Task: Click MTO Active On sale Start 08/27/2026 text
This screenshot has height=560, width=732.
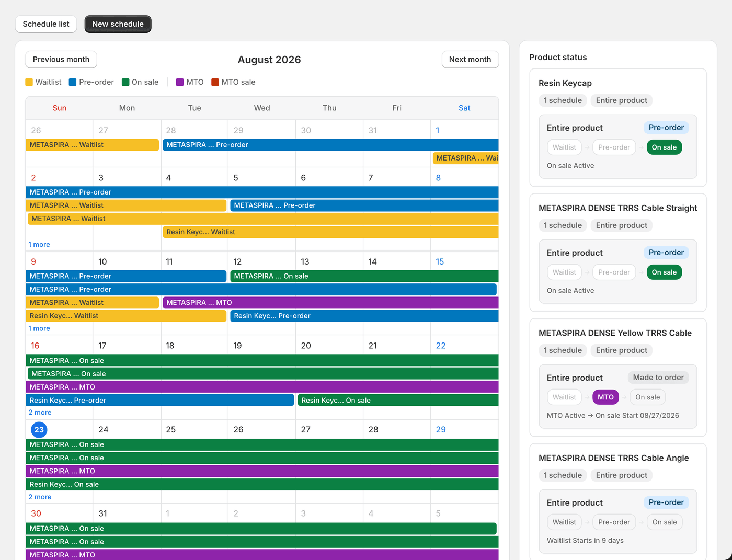Action: coord(613,416)
